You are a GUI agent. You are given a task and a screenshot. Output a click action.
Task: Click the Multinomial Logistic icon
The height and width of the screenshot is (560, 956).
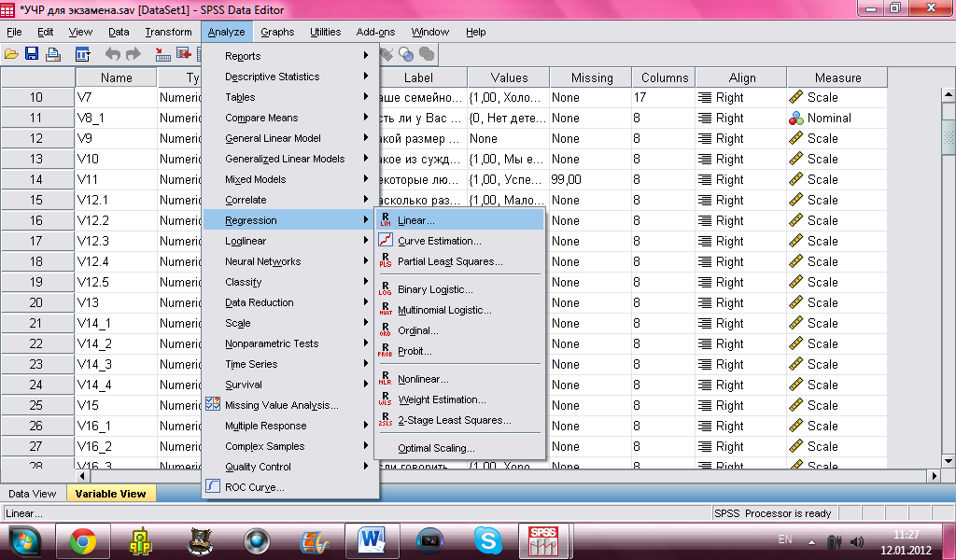coord(386,310)
